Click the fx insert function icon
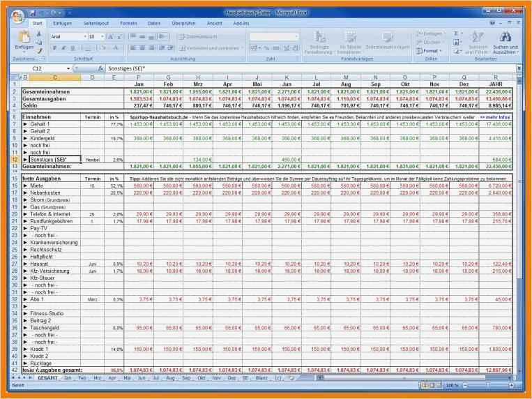 coord(100,68)
